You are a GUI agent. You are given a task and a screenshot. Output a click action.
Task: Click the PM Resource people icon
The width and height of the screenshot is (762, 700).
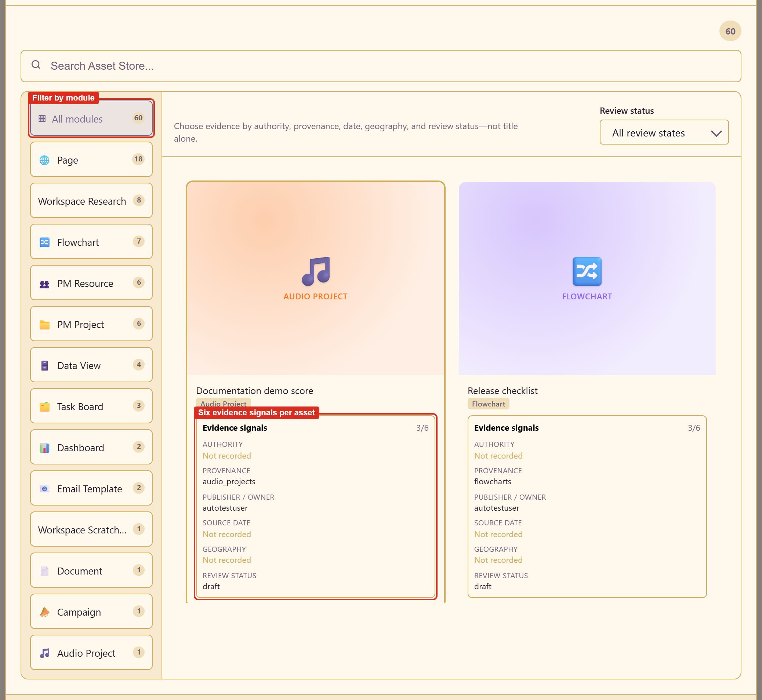pyautogui.click(x=44, y=283)
